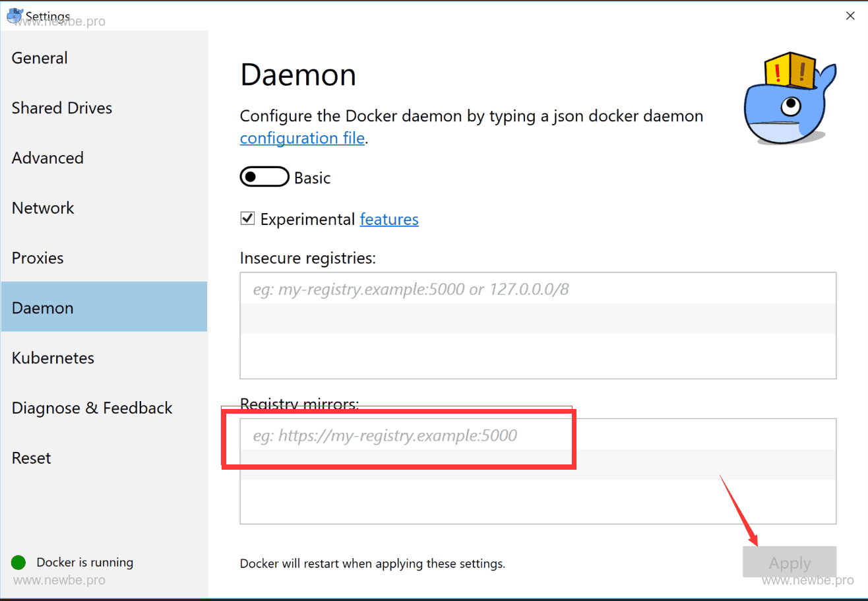Select the Daemon tab in sidebar
This screenshot has width=868, height=601.
[x=43, y=308]
